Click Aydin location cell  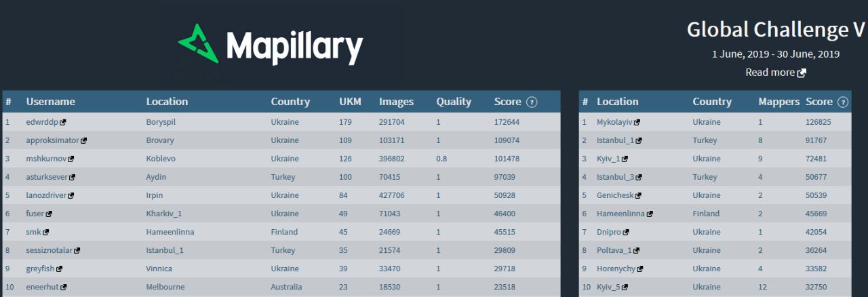[156, 177]
